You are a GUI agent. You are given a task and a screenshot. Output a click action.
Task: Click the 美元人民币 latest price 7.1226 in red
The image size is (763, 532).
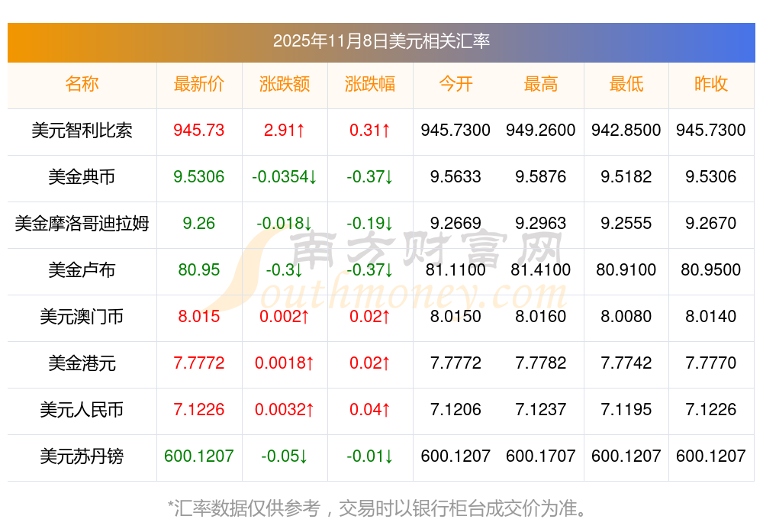199,410
